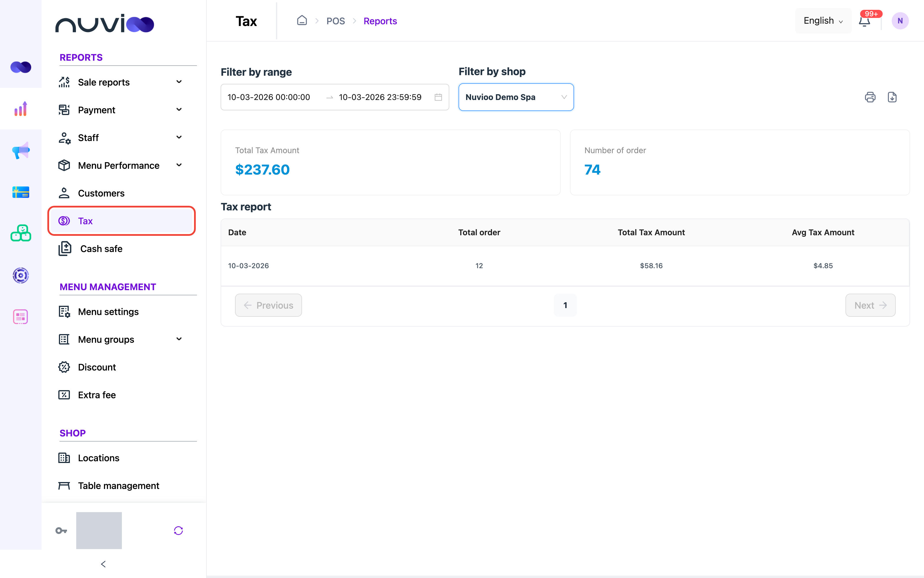Open the marketing megaphone rail icon
The width and height of the screenshot is (924, 578).
point(21,150)
